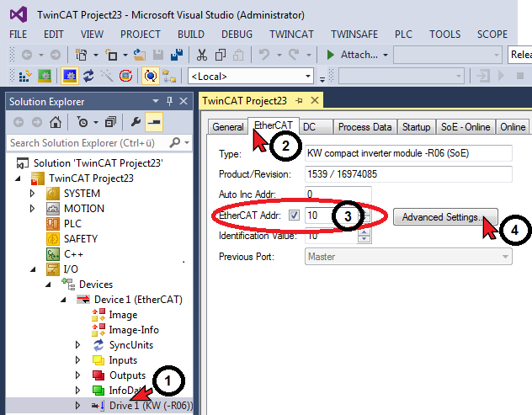The height and width of the screenshot is (415, 532).
Task: Open the TWINSAFE menu
Action: (x=354, y=35)
